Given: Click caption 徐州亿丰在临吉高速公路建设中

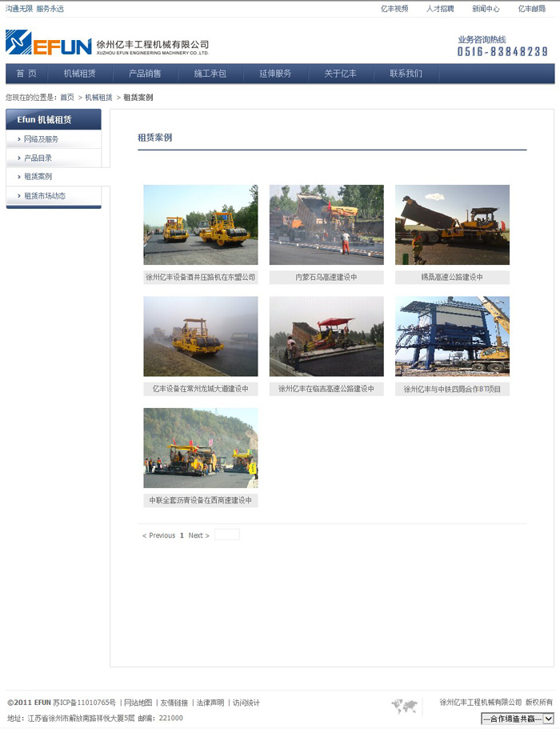Looking at the screenshot, I should [326, 389].
